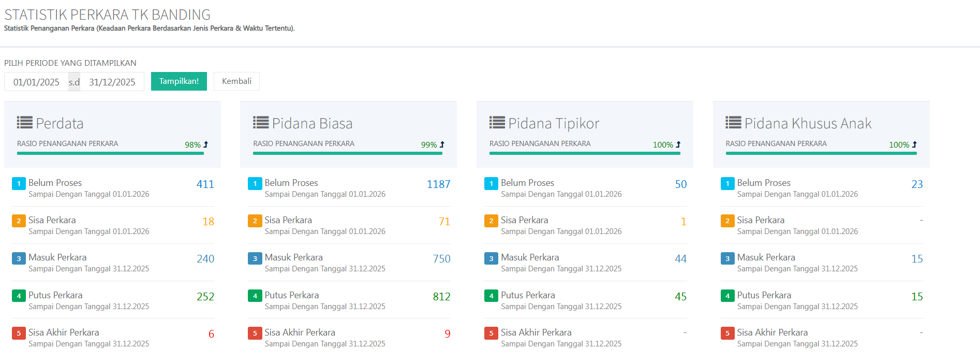Click badge 4 of Putus Perkara in Perdata

[19, 296]
